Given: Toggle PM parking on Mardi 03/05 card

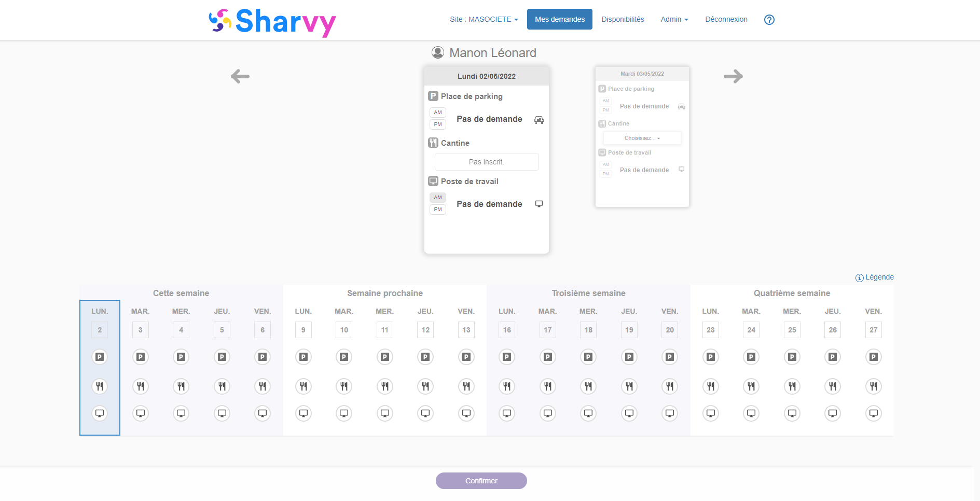Looking at the screenshot, I should tap(606, 110).
